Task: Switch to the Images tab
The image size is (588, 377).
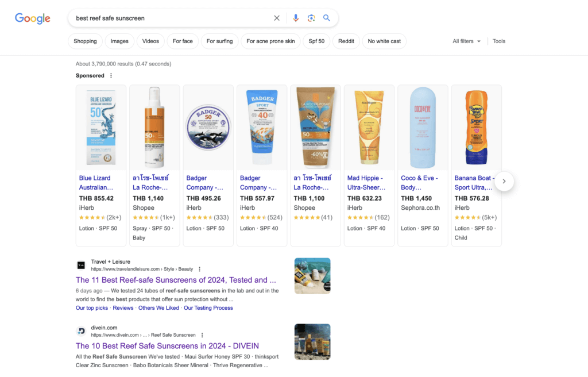Action: pyautogui.click(x=119, y=41)
